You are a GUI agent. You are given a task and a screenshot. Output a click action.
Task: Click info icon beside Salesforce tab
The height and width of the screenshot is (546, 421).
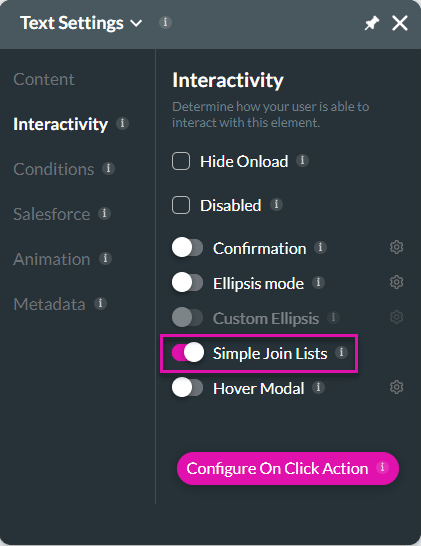(x=104, y=213)
